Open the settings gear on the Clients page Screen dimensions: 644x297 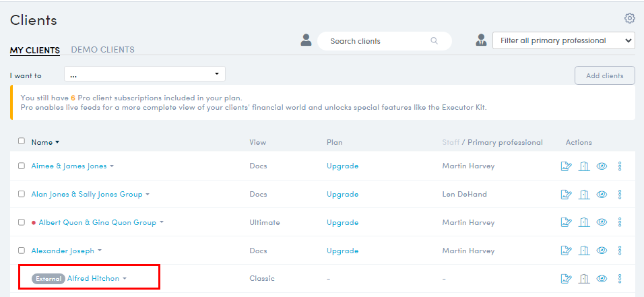[x=629, y=18]
